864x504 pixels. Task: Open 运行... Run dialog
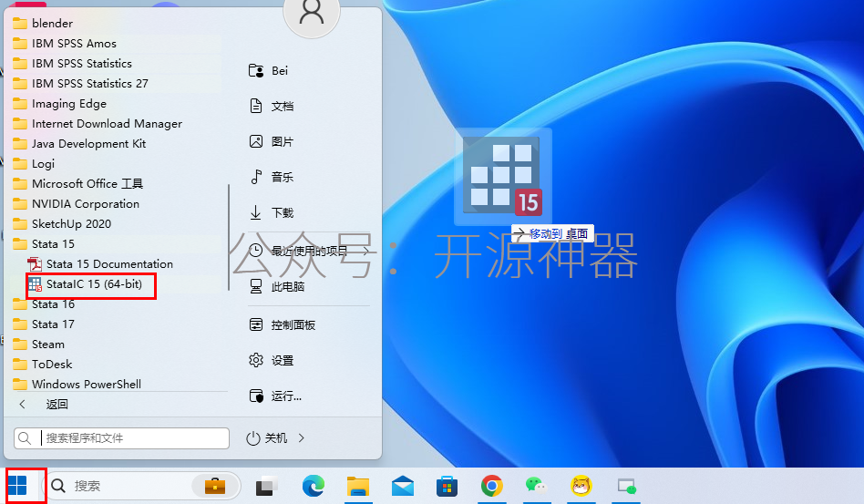[x=275, y=396]
